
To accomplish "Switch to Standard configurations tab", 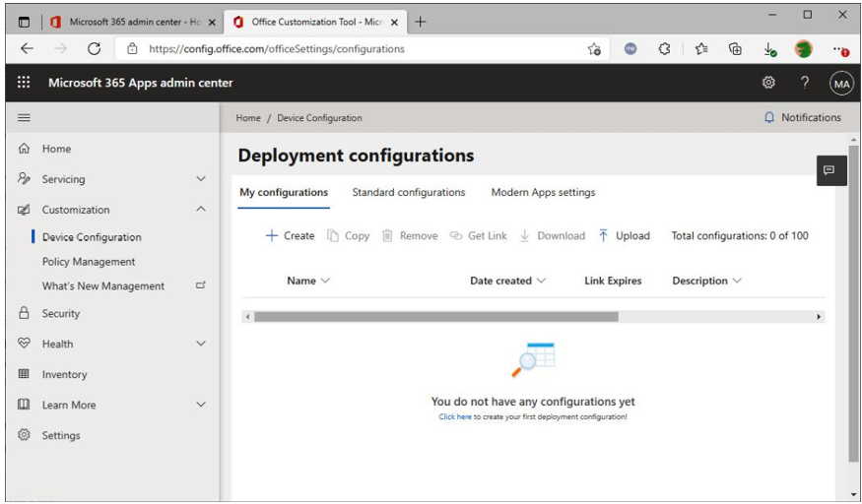I will [x=409, y=193].
